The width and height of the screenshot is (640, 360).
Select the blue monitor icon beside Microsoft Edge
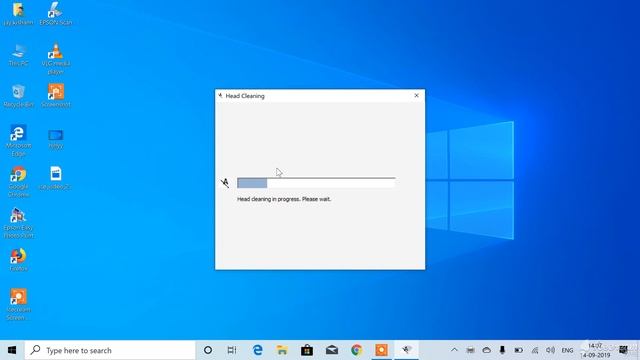(56, 139)
